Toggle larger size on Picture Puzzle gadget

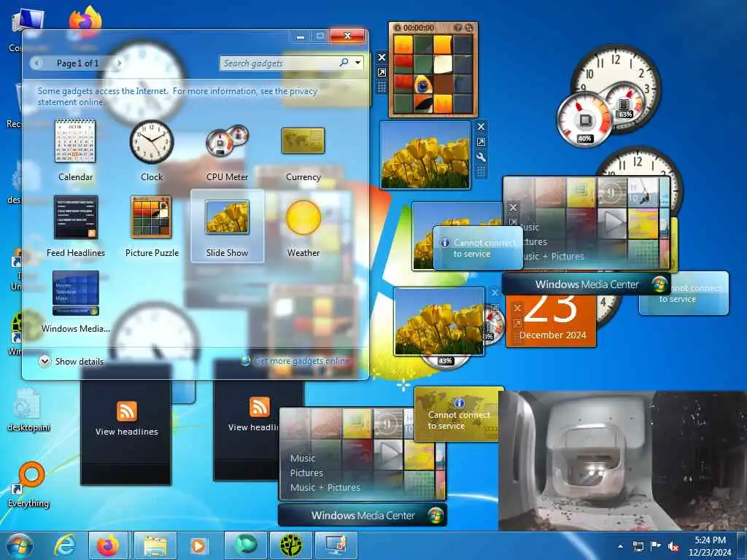click(x=382, y=72)
